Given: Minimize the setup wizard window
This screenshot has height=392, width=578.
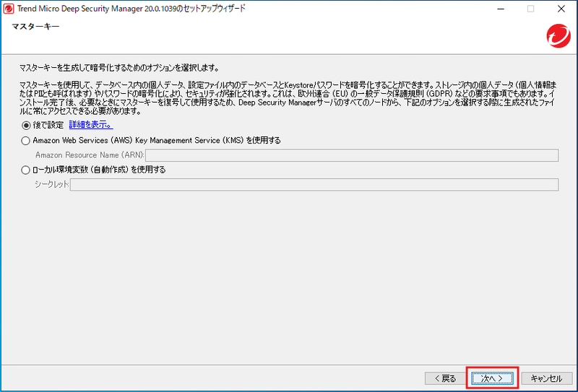Looking at the screenshot, I should pyautogui.click(x=500, y=9).
